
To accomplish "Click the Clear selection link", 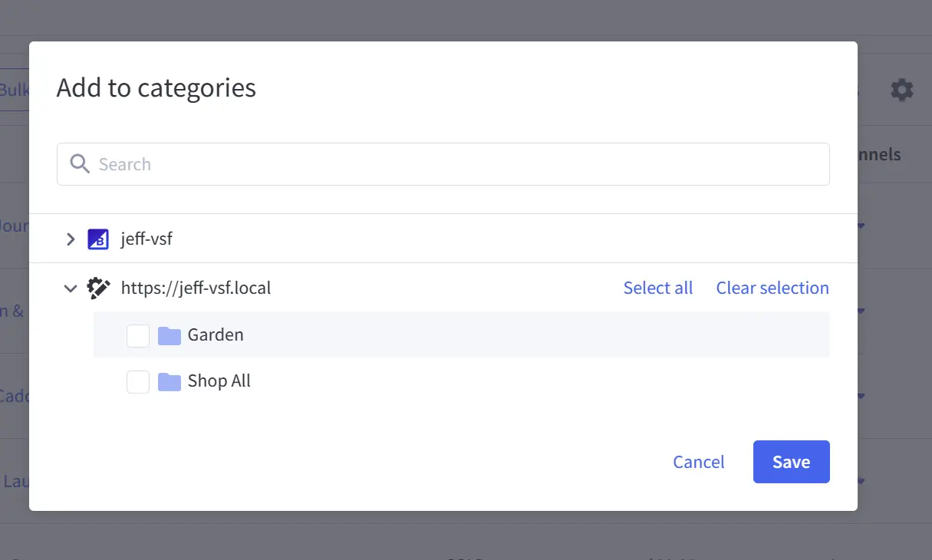I will 772,288.
